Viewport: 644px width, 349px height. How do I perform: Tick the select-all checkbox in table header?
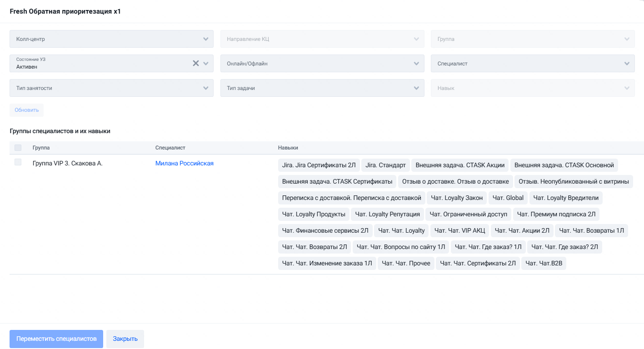pyautogui.click(x=18, y=148)
